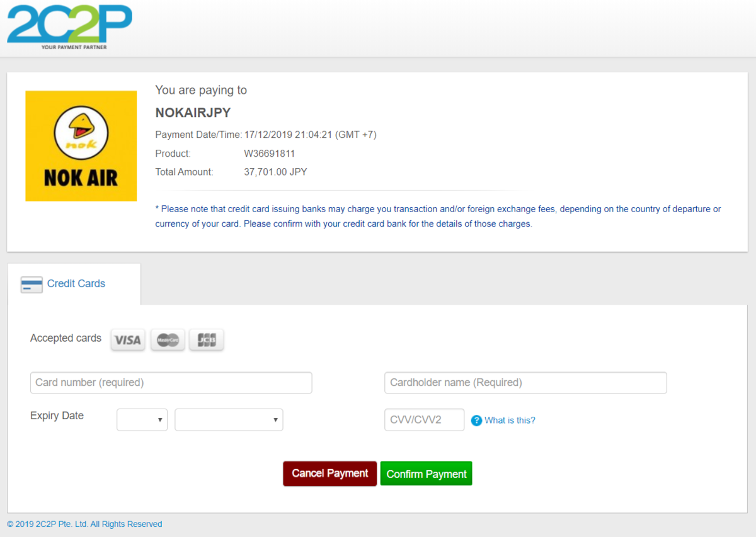
Task: Focus the Cardholder name input field
Action: point(525,383)
